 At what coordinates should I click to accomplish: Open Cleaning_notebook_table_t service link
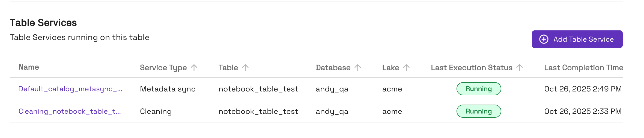(70, 111)
